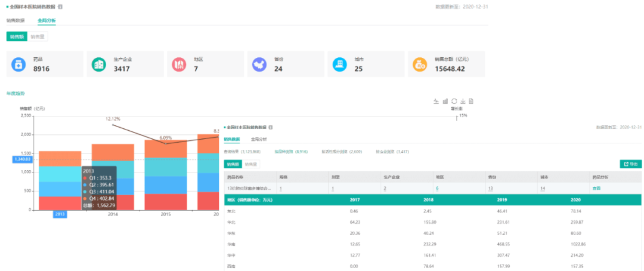Click the 城市 blue city icon
Image resolution: width=644 pixels, height=271 pixels.
tap(339, 64)
